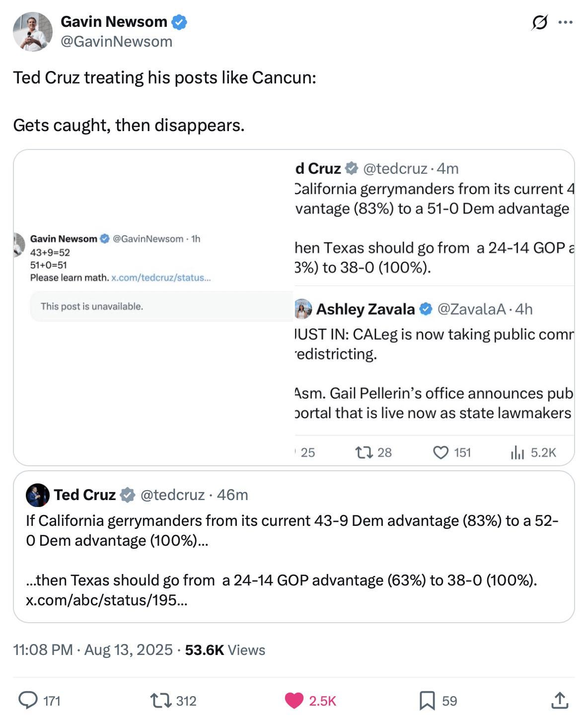
Task: Open Ted Cruz's avatar in quoted post
Action: 38,495
